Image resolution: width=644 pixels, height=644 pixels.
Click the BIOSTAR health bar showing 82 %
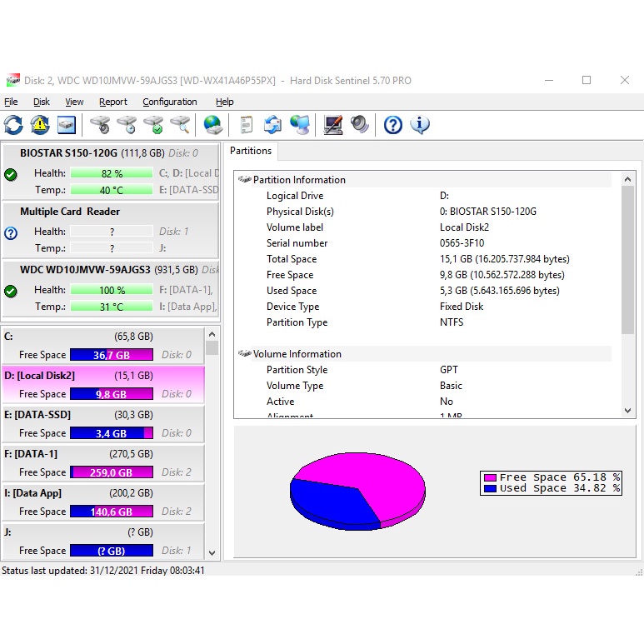(x=112, y=173)
